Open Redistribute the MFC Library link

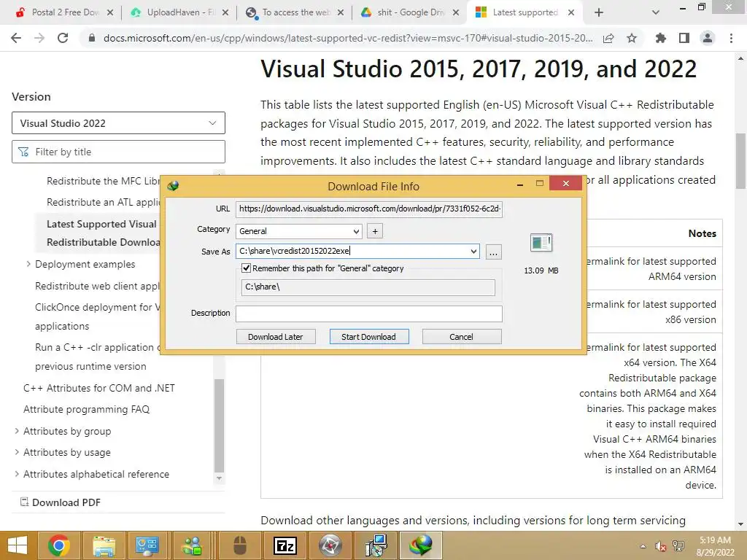(x=103, y=181)
